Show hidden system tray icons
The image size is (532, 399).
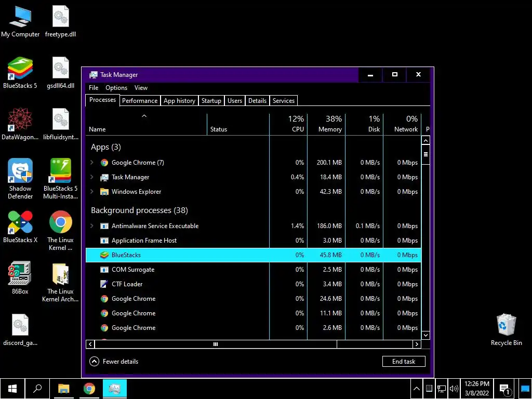(x=417, y=389)
